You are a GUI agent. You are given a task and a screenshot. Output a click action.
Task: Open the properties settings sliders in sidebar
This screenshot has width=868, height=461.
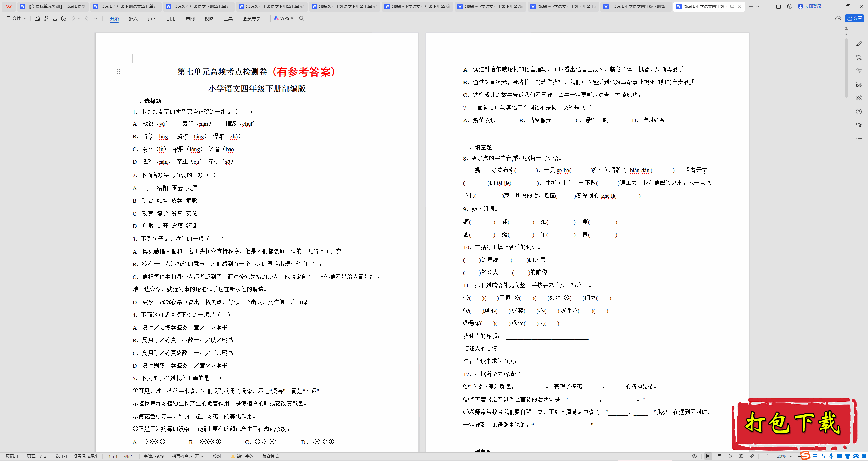point(859,71)
